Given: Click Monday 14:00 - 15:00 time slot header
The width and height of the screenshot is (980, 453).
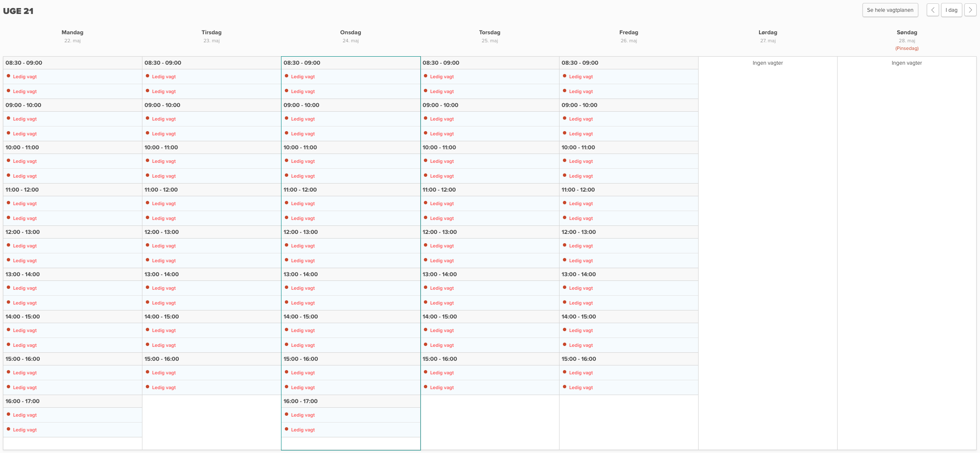Looking at the screenshot, I should tap(23, 316).
